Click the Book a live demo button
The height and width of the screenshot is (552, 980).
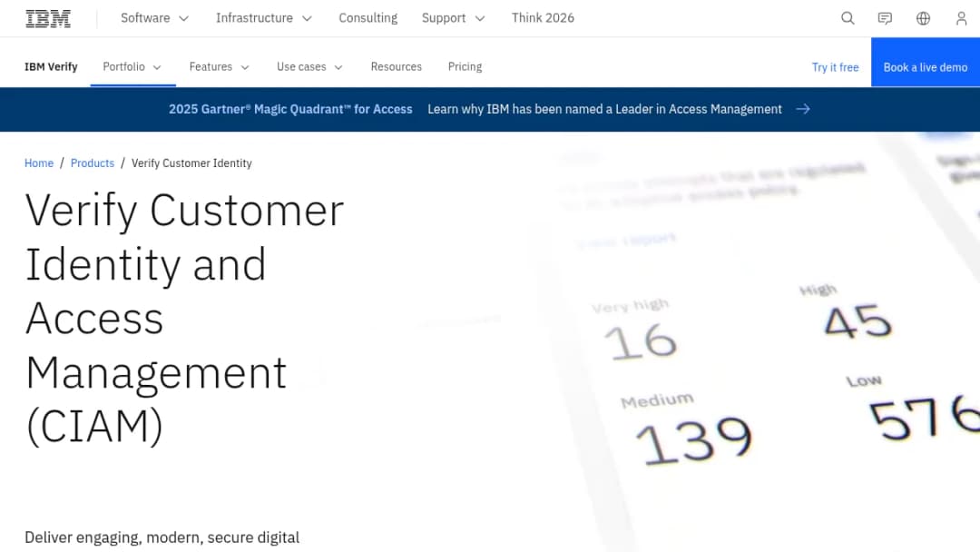(925, 62)
